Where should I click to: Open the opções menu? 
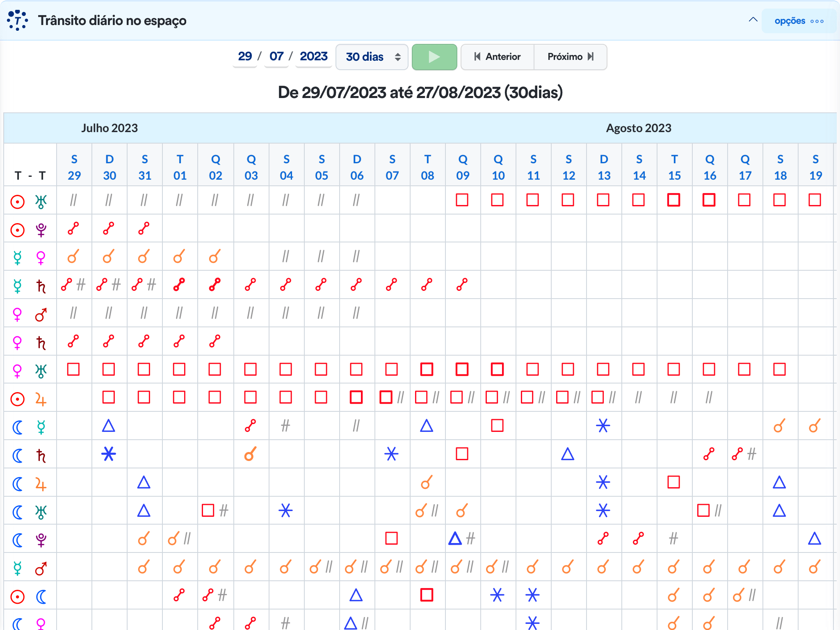point(799,21)
